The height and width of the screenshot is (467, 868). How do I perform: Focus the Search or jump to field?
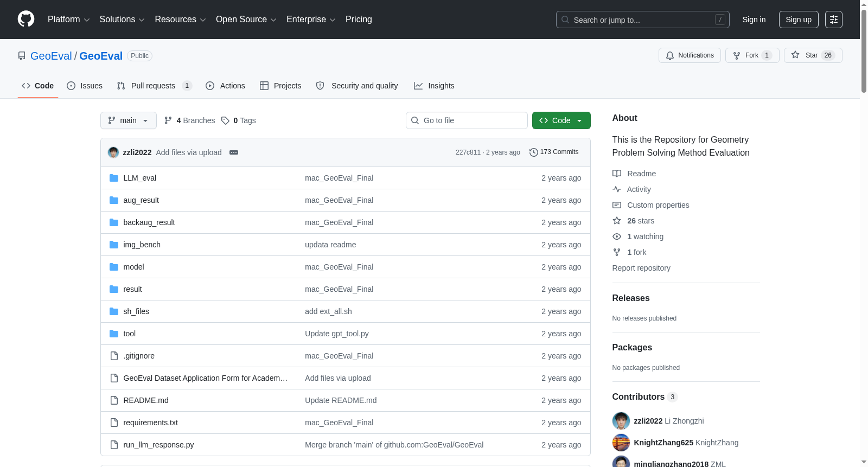click(x=643, y=20)
